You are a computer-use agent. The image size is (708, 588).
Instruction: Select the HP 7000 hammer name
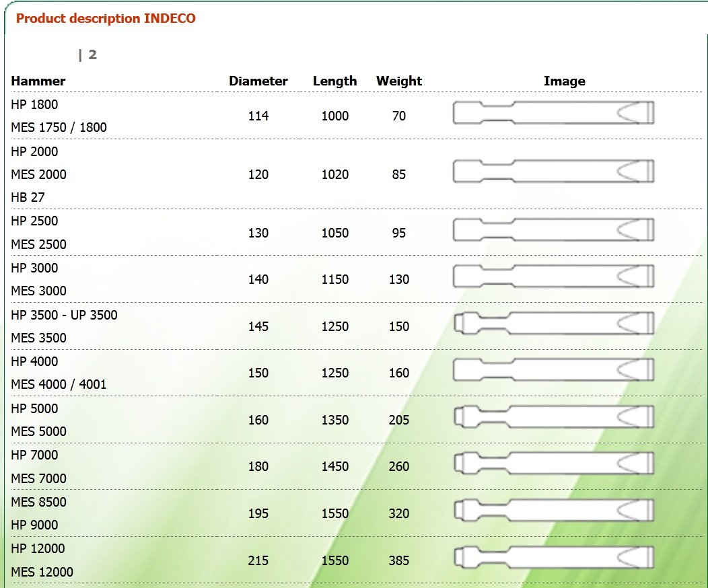coord(34,454)
